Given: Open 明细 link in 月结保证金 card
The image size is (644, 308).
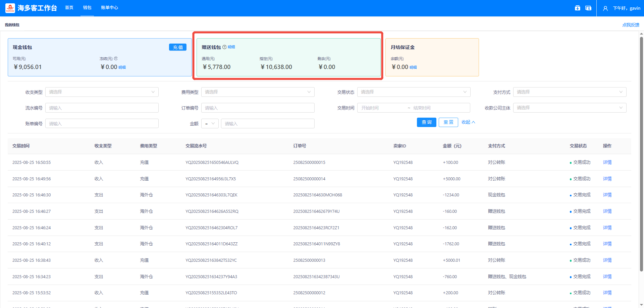Looking at the screenshot, I should [x=413, y=67].
